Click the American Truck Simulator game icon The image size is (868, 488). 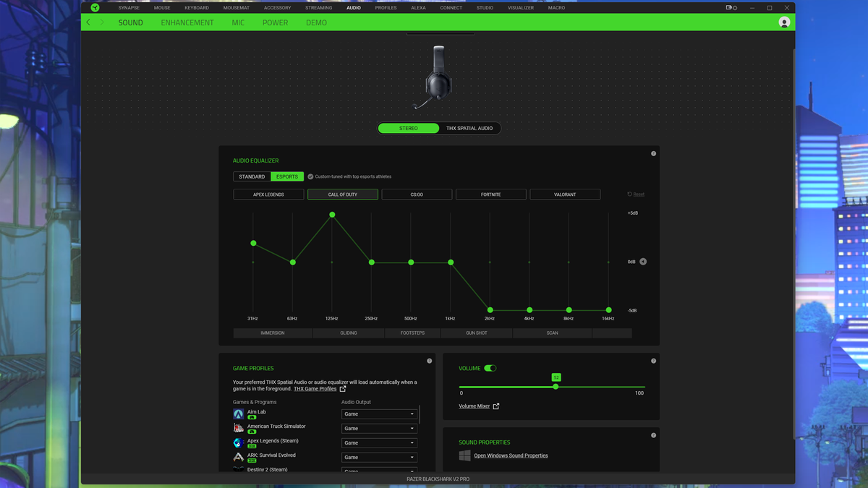pos(239,429)
